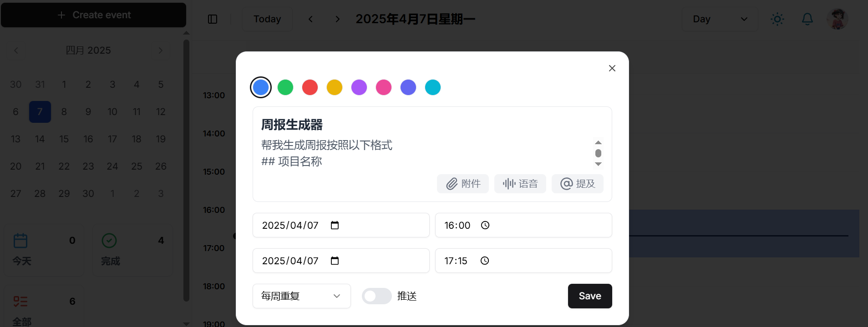
Task: Select the yellow color swatch
Action: pos(335,87)
